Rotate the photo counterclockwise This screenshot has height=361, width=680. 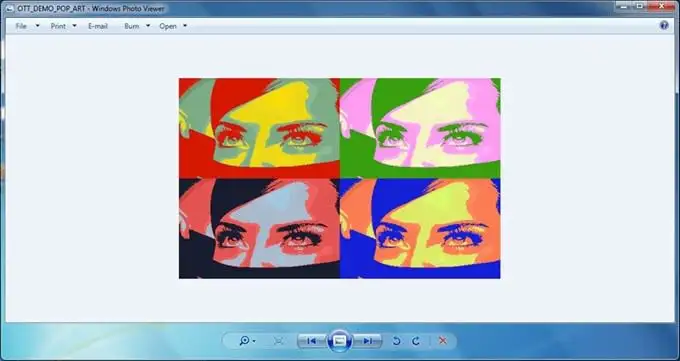click(396, 341)
